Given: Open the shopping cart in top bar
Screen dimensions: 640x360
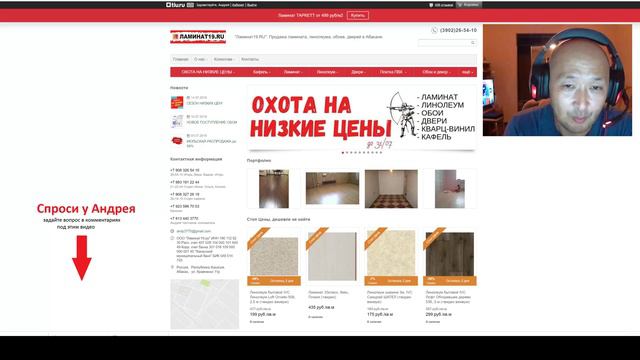Looking at the screenshot, I should (x=469, y=5).
